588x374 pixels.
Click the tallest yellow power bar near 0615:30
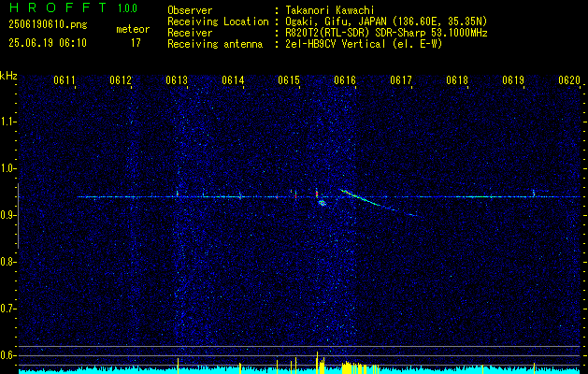click(x=317, y=363)
